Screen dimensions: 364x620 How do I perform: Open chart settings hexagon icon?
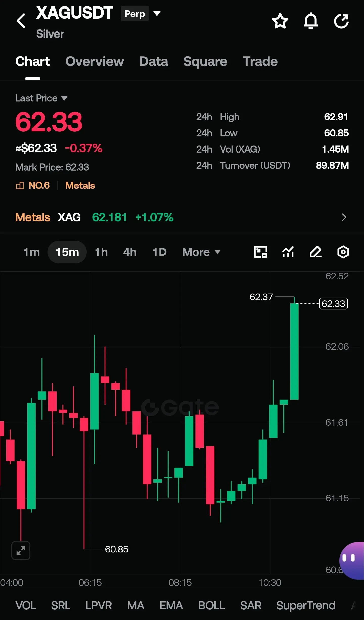click(343, 252)
